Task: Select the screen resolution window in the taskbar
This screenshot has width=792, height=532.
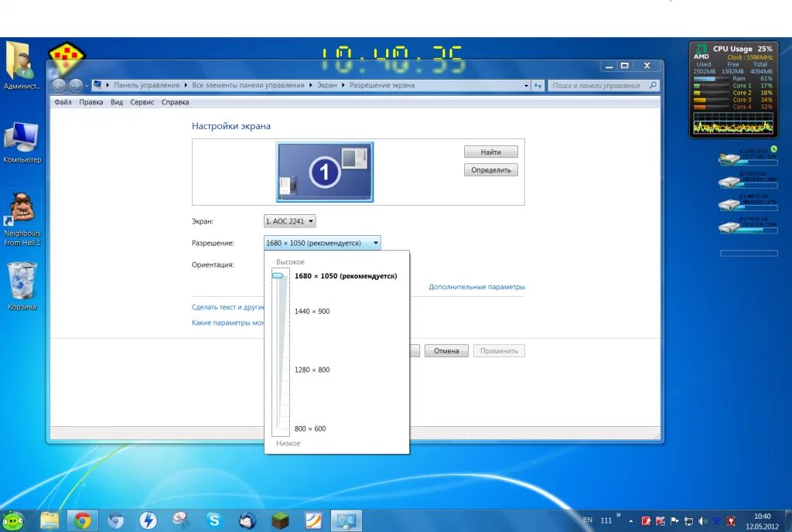Action: click(x=346, y=520)
